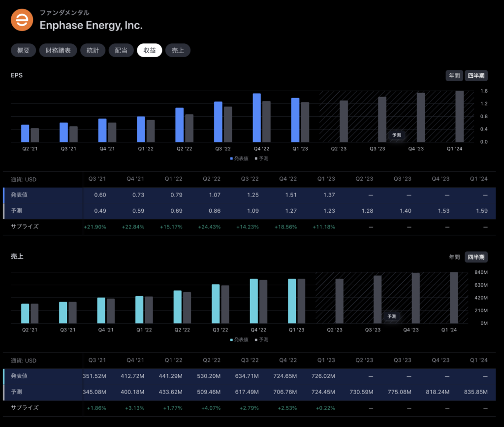
Task: Select the 予測 row label in EPS table
Action: pos(16,211)
